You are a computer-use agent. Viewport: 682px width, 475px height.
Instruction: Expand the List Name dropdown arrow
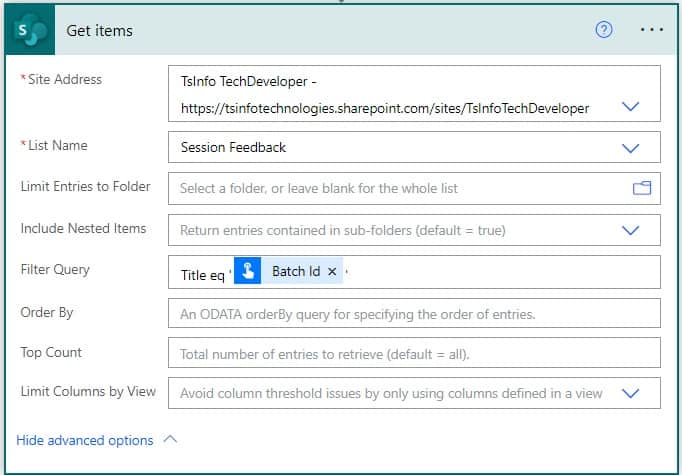(630, 148)
